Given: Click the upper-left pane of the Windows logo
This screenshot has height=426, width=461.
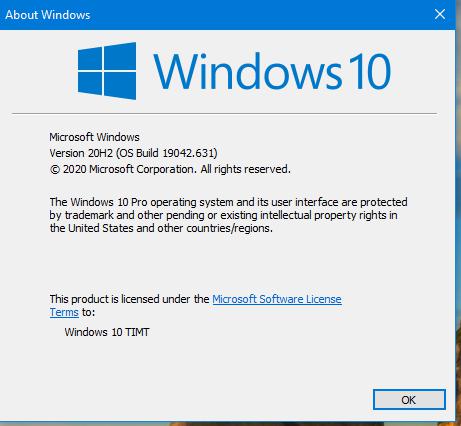Looking at the screenshot, I should (x=90, y=58).
